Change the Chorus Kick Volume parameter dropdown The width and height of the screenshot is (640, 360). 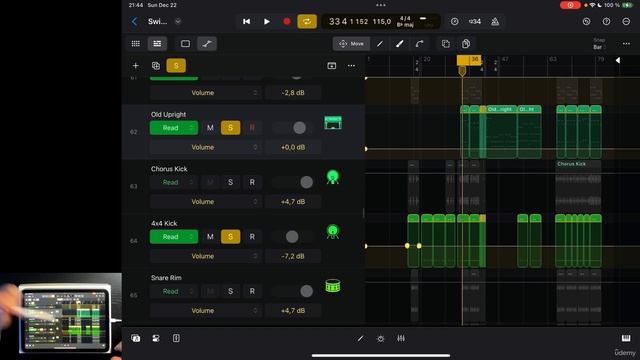pos(206,202)
